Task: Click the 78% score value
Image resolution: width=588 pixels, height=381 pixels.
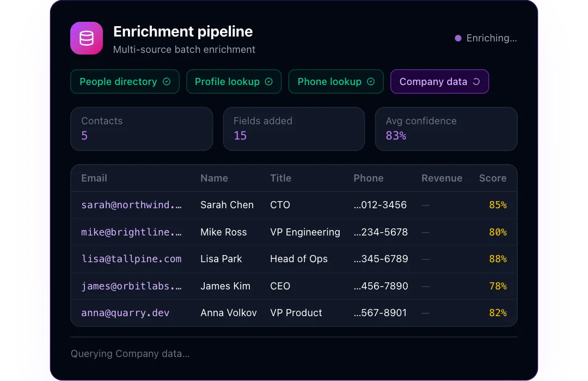Action: coord(498,286)
